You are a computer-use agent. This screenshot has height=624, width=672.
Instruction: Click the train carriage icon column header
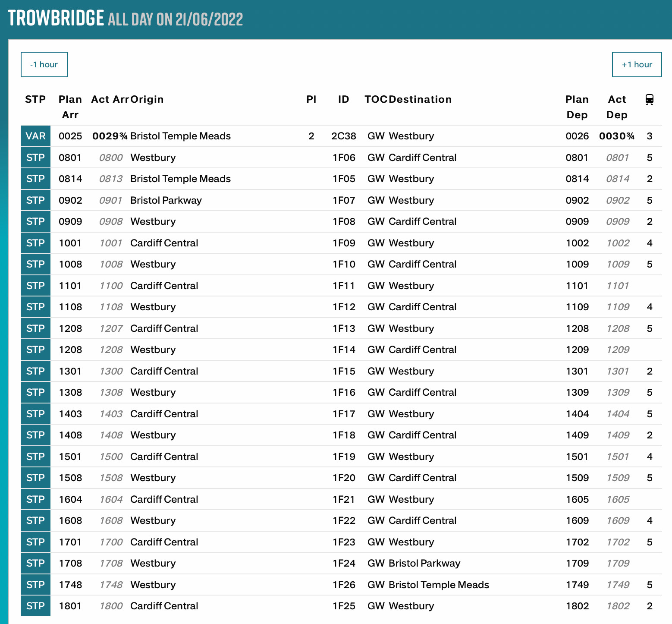click(649, 100)
